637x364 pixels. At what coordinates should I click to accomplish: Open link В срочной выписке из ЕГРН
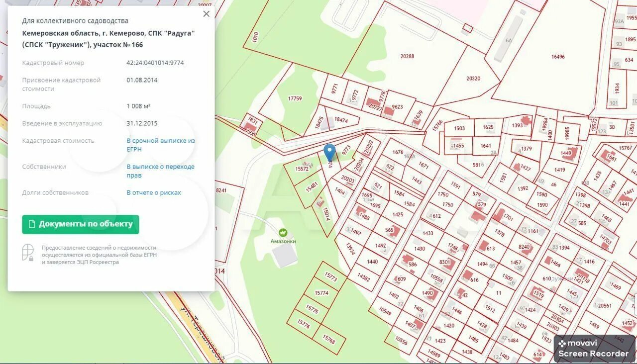[x=161, y=145]
